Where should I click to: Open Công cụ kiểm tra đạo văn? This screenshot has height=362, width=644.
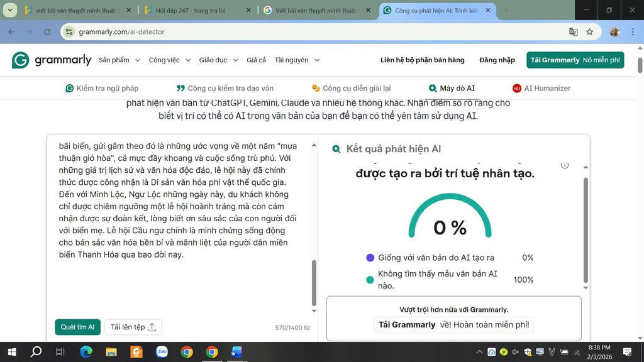coord(225,88)
